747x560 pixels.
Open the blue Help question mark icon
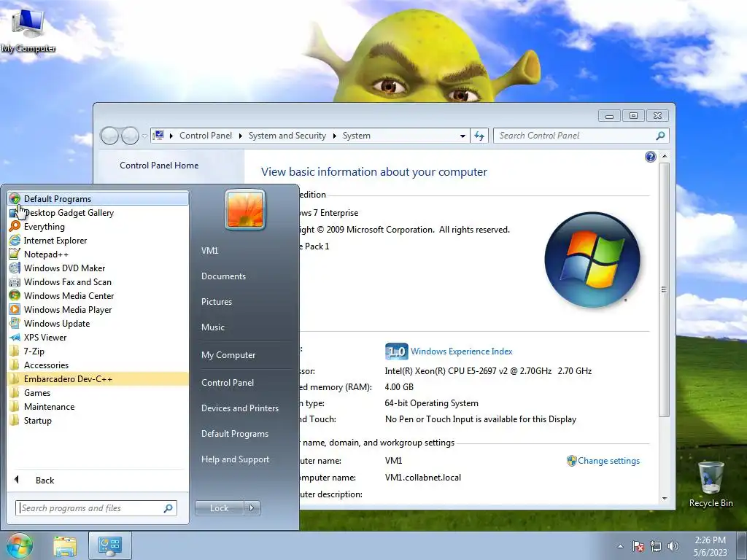650,157
